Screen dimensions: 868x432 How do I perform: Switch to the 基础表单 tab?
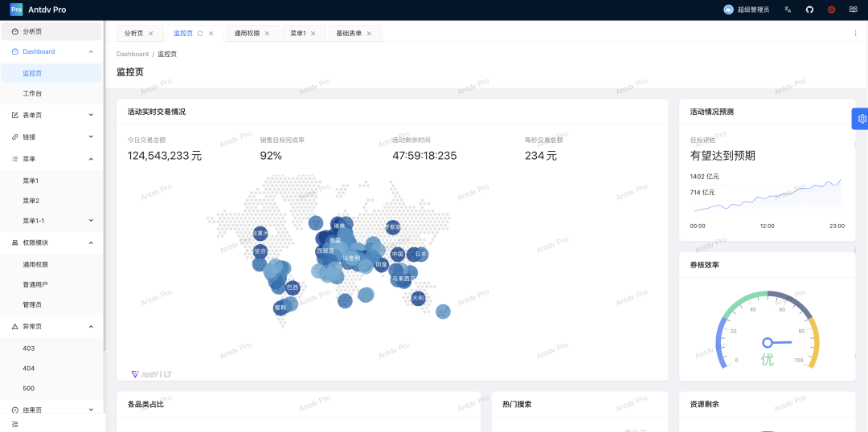click(349, 33)
